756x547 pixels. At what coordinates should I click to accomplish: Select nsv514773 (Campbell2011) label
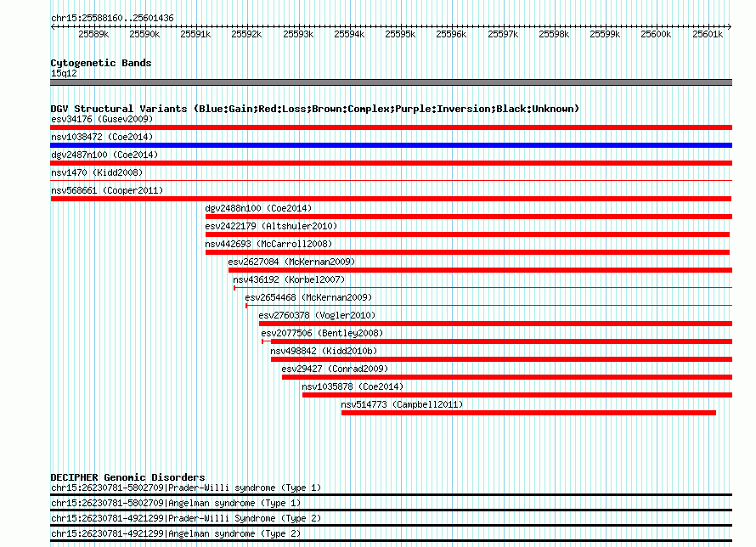click(x=402, y=404)
